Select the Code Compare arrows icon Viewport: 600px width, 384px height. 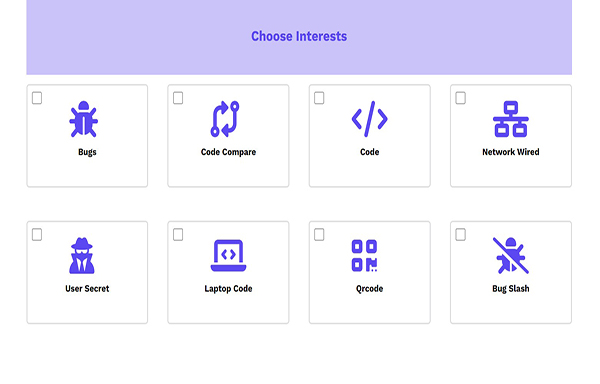coord(225,119)
